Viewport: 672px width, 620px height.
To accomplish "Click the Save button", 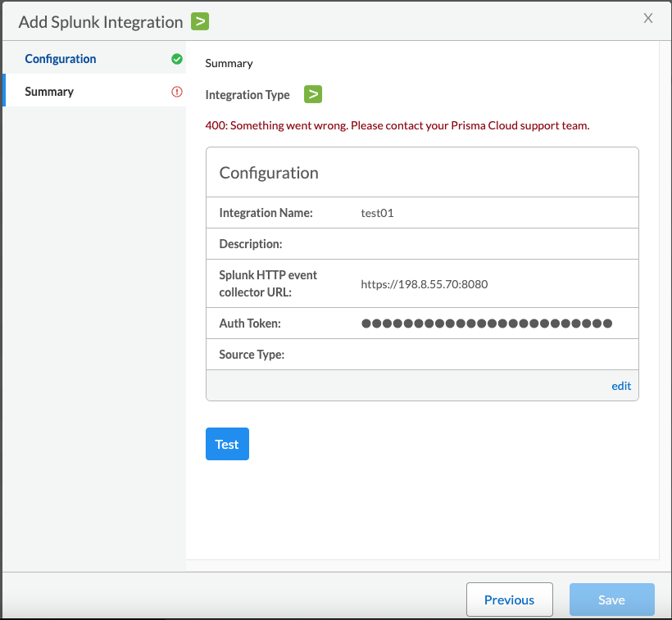I will coord(611,600).
